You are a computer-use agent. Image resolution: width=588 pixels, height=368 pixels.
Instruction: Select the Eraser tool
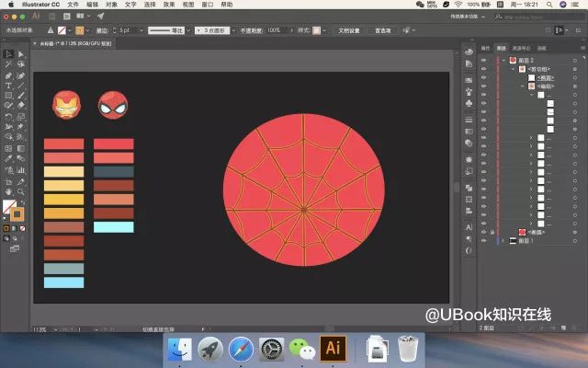[21, 106]
